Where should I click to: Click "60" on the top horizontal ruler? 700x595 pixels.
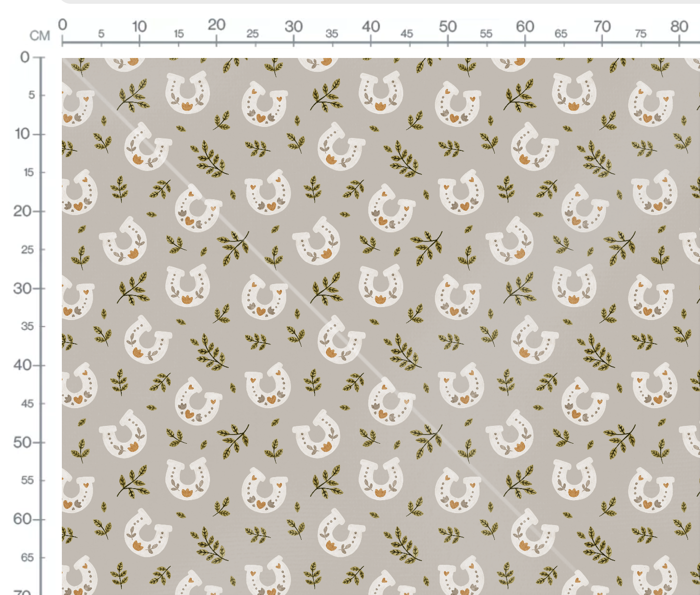click(525, 26)
